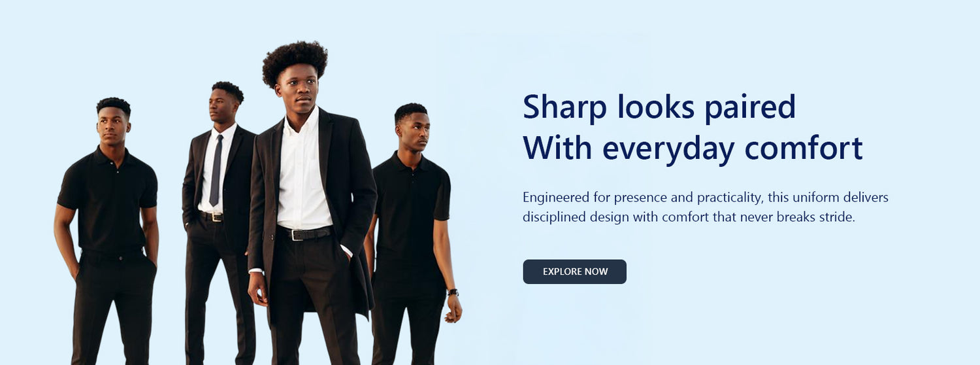Click the 'With everyday comfort' heading line
The height and width of the screenshot is (365, 980).
(x=693, y=148)
